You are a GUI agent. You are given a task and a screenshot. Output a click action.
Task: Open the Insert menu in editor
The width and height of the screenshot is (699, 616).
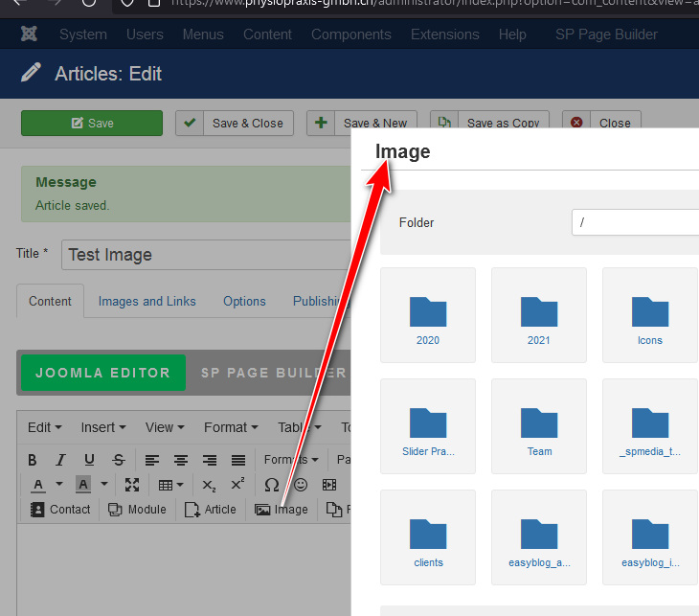tap(103, 427)
